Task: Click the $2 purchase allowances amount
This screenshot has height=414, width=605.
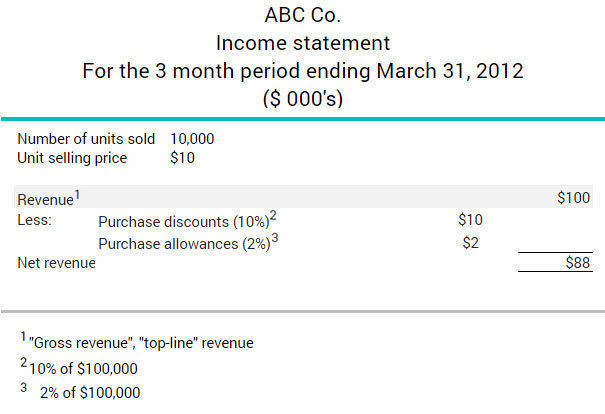Action: click(x=471, y=243)
